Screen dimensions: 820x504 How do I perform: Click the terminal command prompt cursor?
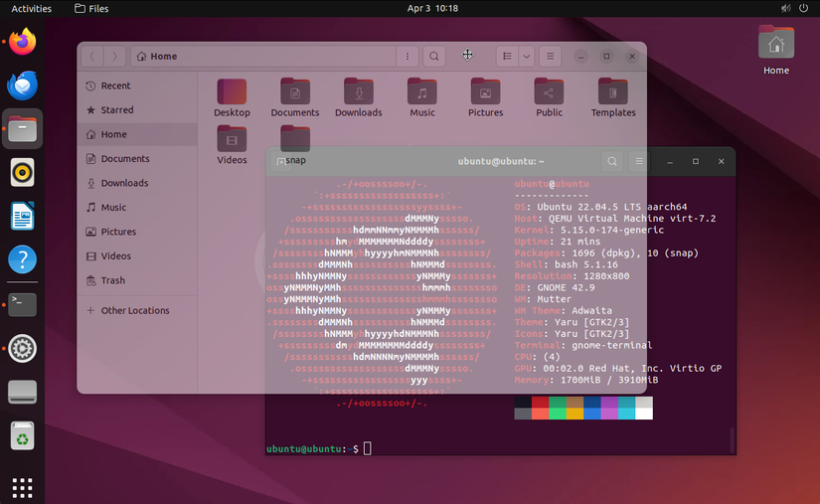pos(368,448)
